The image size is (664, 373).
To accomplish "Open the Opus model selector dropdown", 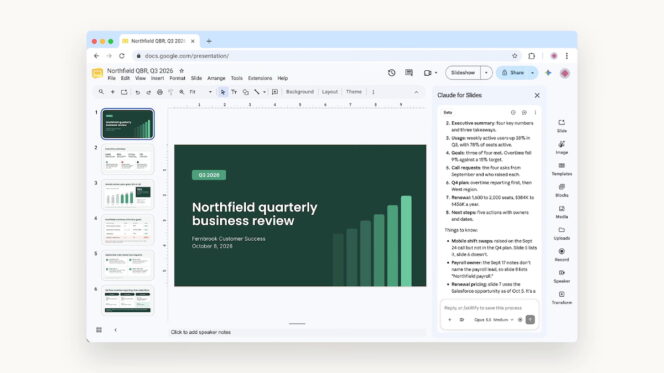I will pyautogui.click(x=494, y=320).
